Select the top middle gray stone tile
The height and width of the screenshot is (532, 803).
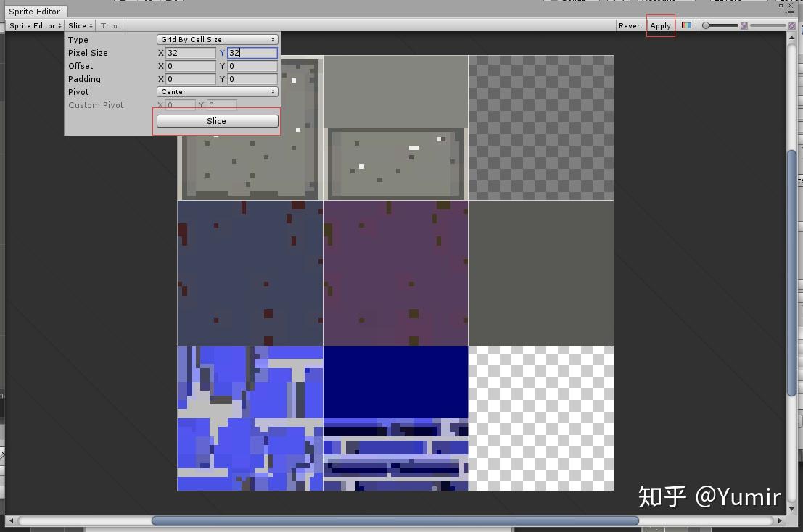[x=395, y=128]
